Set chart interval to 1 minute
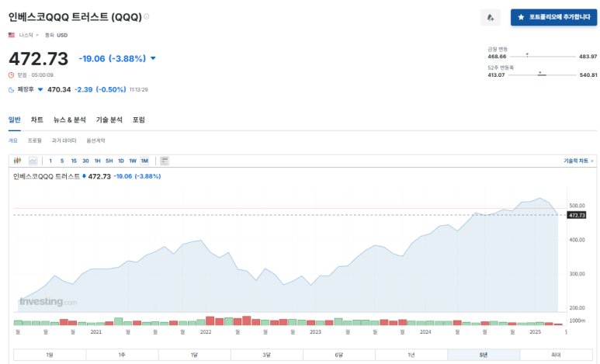Image resolution: width=600 pixels, height=364 pixels. [x=50, y=161]
